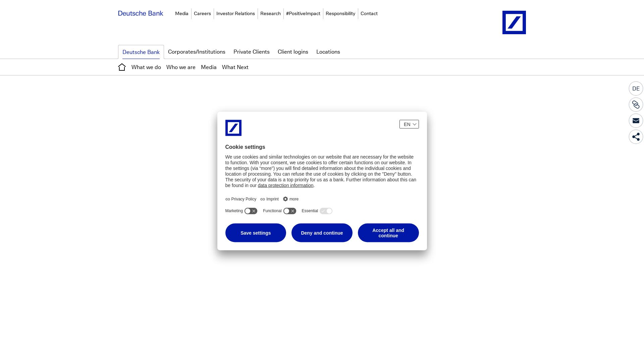Toggle the Functional cookies switch
Screen dimensions: 644x362
[x=289, y=211]
